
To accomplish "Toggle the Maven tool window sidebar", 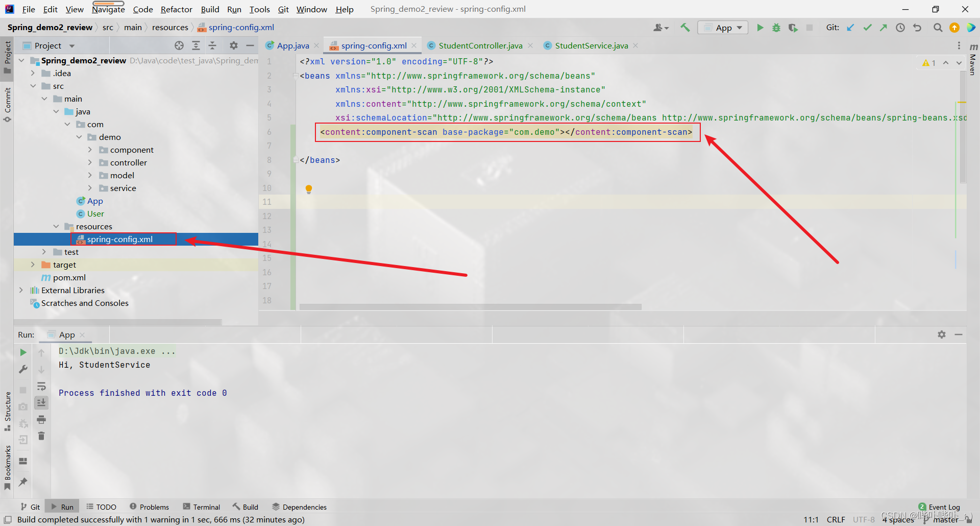I will click(973, 60).
